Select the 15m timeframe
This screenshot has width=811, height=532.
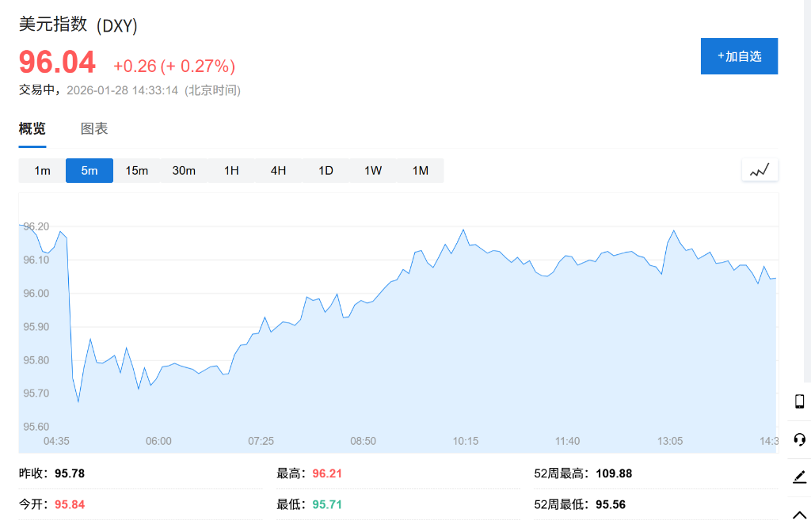tap(136, 169)
